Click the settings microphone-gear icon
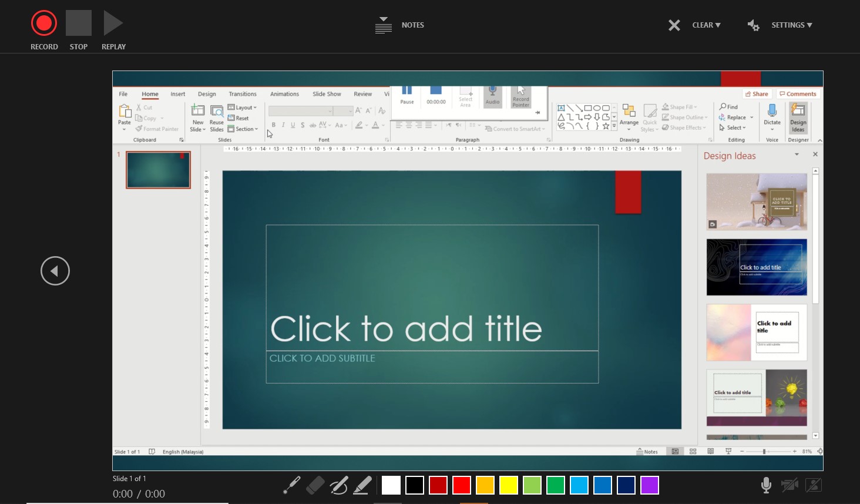Image resolution: width=860 pixels, height=504 pixels. coord(753,25)
